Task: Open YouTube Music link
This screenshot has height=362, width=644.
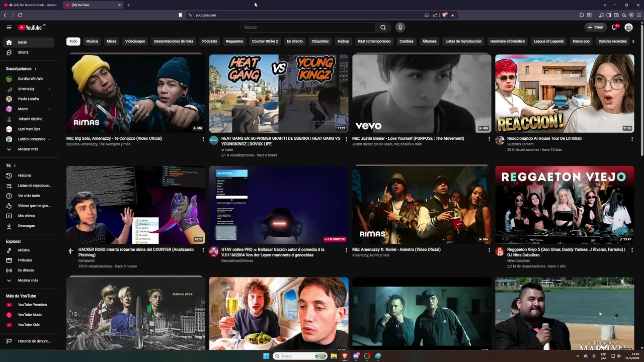Action: (29, 315)
